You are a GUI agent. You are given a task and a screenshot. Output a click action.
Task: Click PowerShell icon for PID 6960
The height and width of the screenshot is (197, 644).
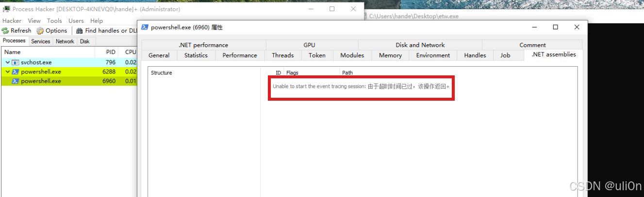[x=16, y=81]
